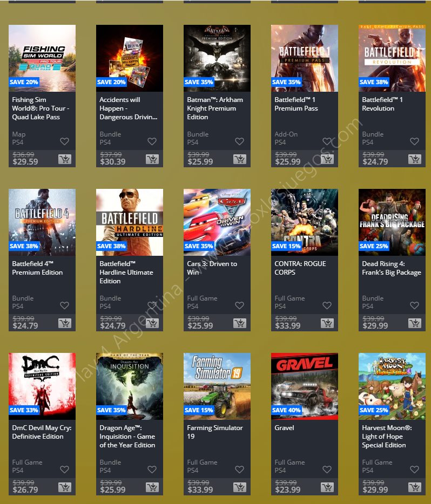Open the CONTRA Rogue Corps cover image
431x504 pixels.
pos(305,222)
